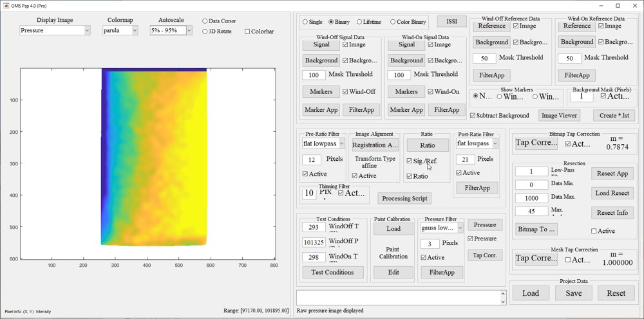
Task: Click the Paint Calibration Load button
Action: point(393,229)
